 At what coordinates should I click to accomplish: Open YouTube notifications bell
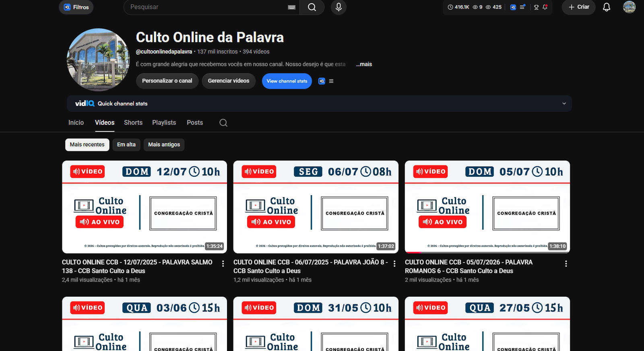click(x=607, y=7)
